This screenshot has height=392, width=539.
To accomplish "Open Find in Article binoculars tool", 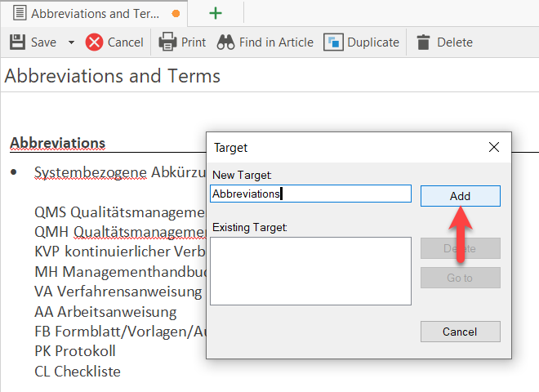I will click(225, 42).
